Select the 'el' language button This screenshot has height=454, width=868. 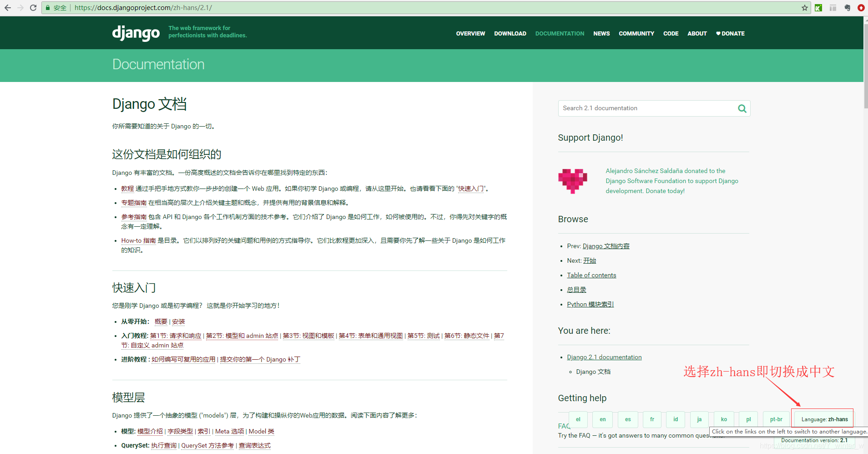pyautogui.click(x=578, y=419)
